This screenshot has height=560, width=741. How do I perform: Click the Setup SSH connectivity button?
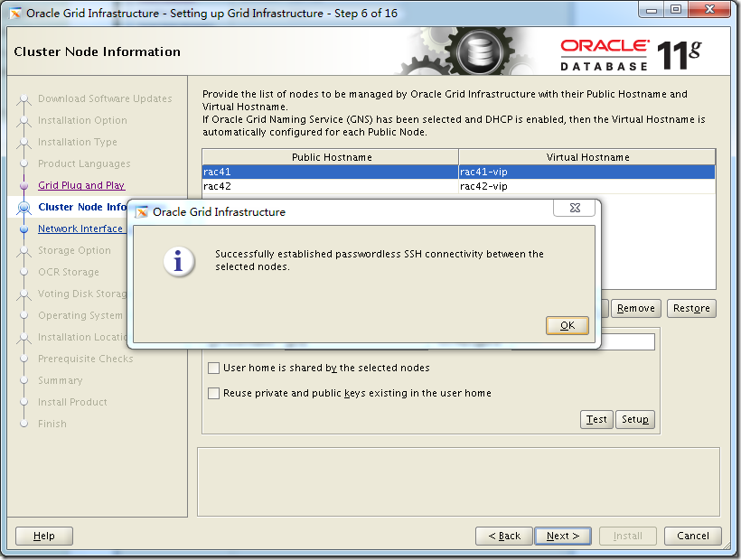[635, 419]
